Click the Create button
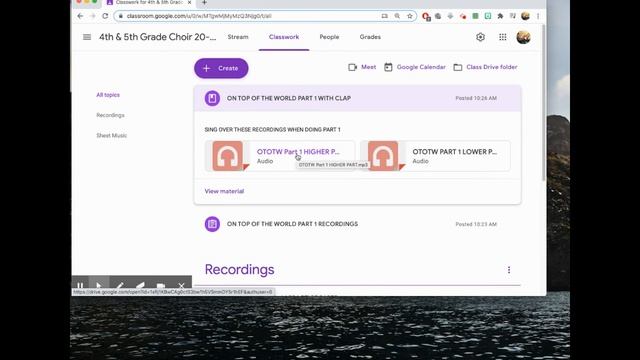This screenshot has height=360, width=640. point(221,68)
